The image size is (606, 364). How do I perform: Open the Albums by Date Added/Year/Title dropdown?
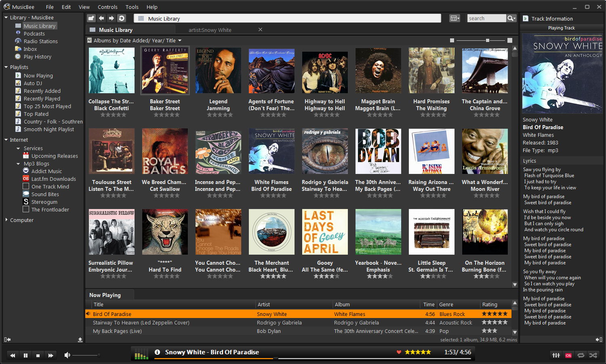point(135,40)
